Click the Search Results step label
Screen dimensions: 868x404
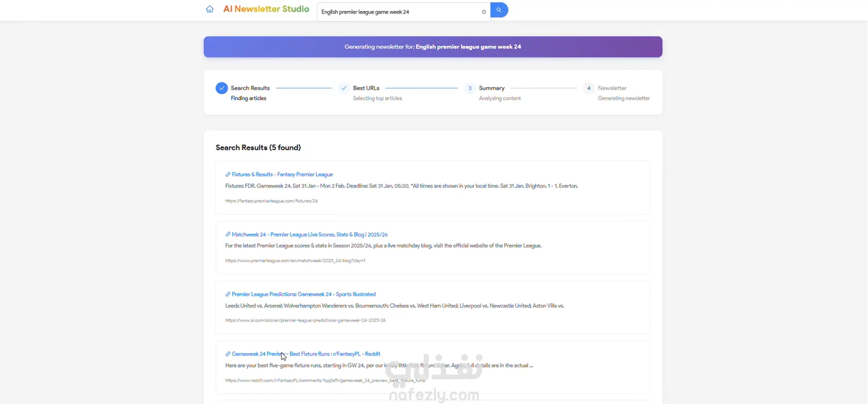[250, 88]
